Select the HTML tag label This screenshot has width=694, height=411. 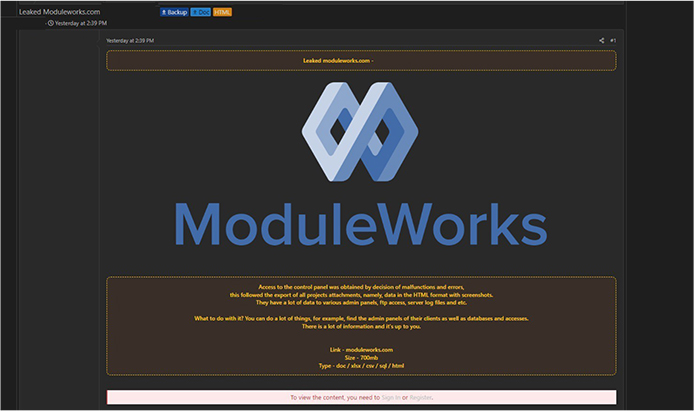click(222, 12)
